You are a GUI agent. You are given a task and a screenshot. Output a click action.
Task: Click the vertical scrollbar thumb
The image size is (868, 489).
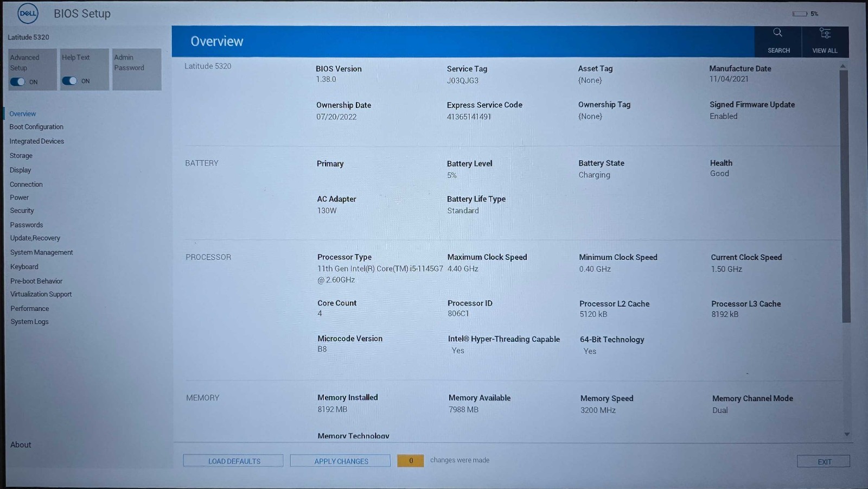[845, 195]
